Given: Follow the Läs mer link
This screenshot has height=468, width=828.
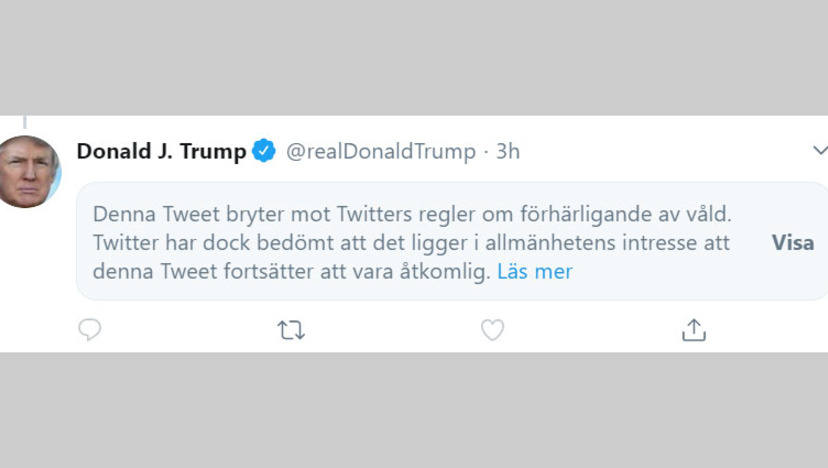Looking at the screenshot, I should click(x=534, y=272).
